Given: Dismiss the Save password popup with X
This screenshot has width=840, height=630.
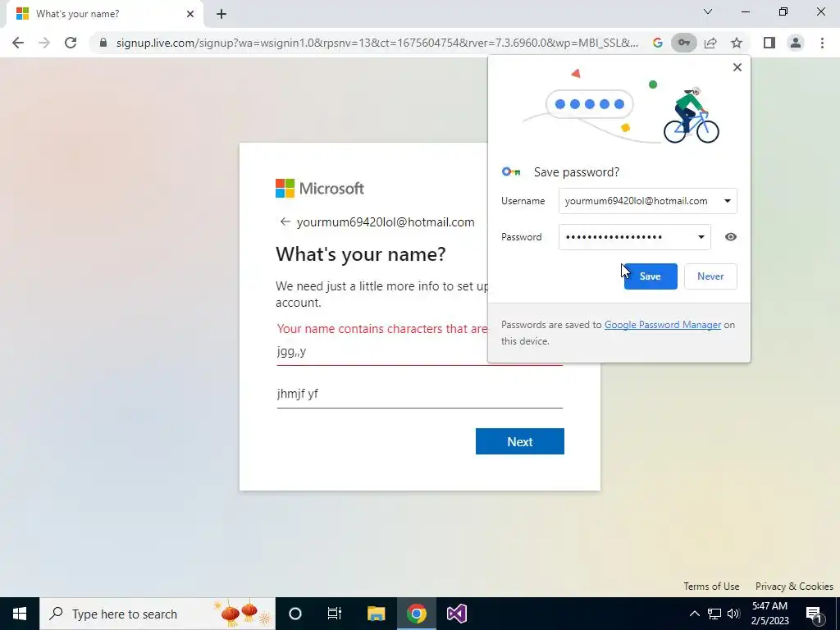Looking at the screenshot, I should (x=737, y=67).
